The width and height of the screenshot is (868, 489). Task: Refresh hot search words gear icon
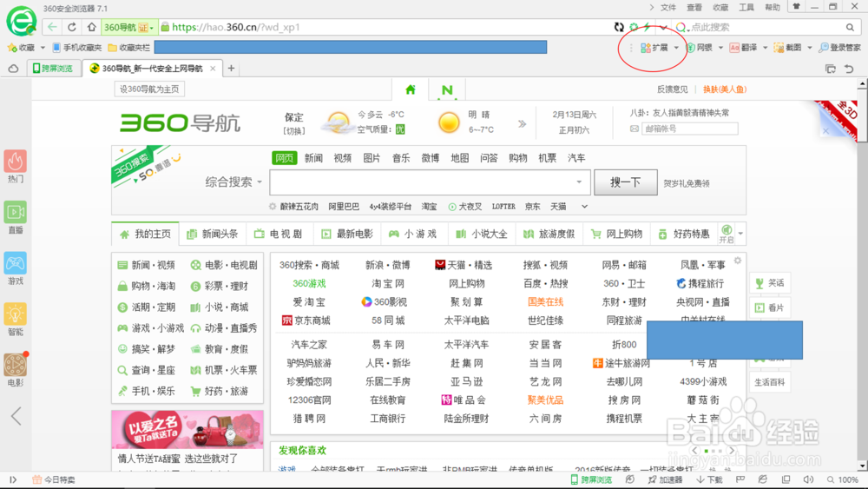tap(273, 207)
